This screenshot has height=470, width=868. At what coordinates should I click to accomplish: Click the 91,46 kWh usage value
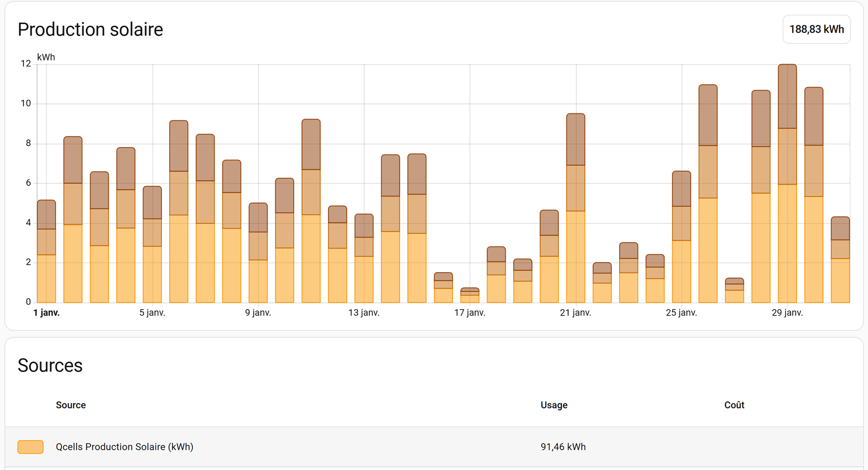563,447
